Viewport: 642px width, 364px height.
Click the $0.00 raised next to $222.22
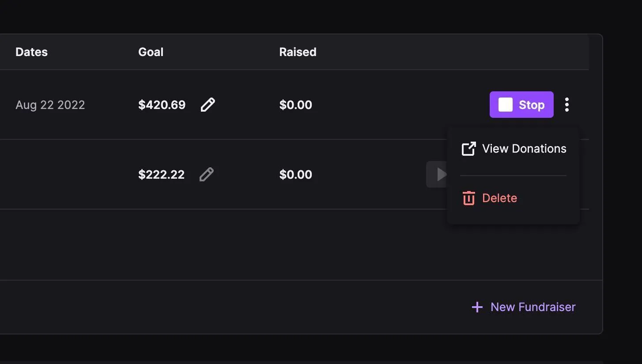(295, 175)
